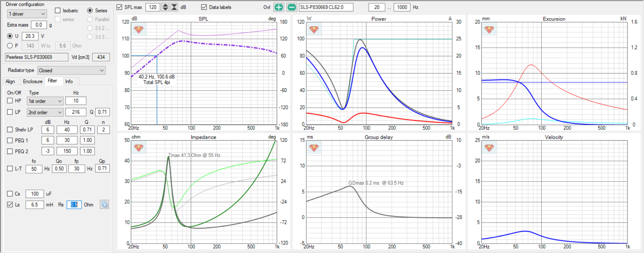Click the overlay name SLS-P830669 CL62.0 field

click(326, 7)
